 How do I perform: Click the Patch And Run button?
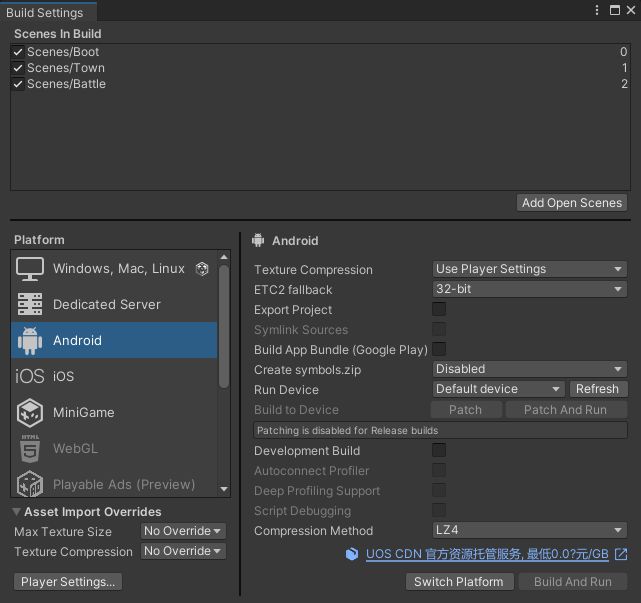[566, 410]
